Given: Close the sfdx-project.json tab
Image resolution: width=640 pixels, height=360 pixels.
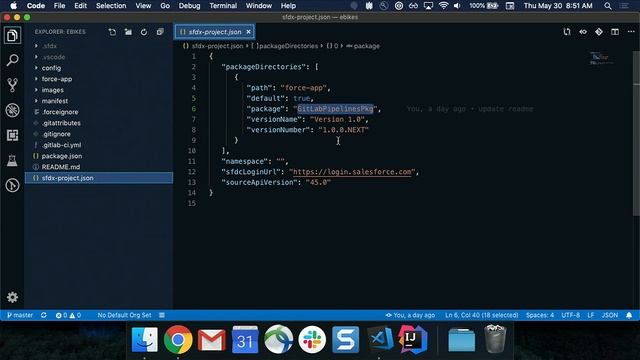Looking at the screenshot, I should (x=248, y=32).
